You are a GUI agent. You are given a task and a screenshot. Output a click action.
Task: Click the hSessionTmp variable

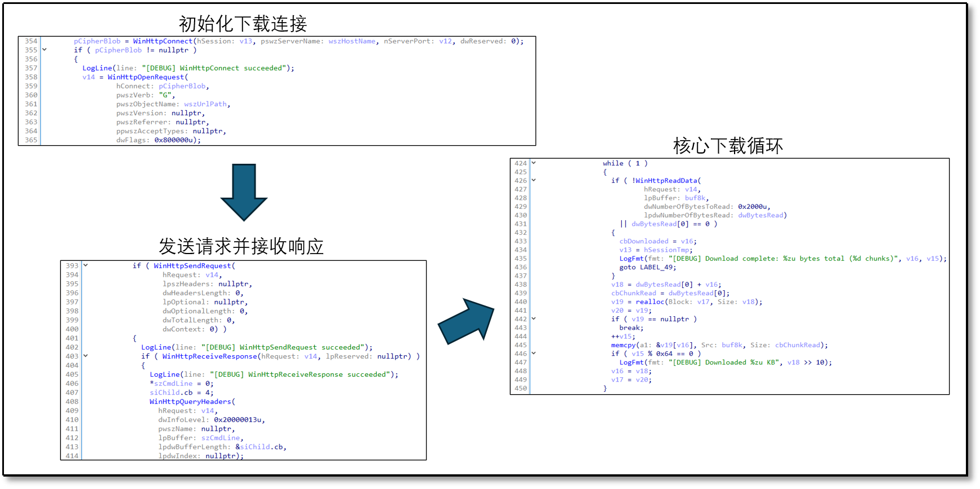(x=666, y=250)
